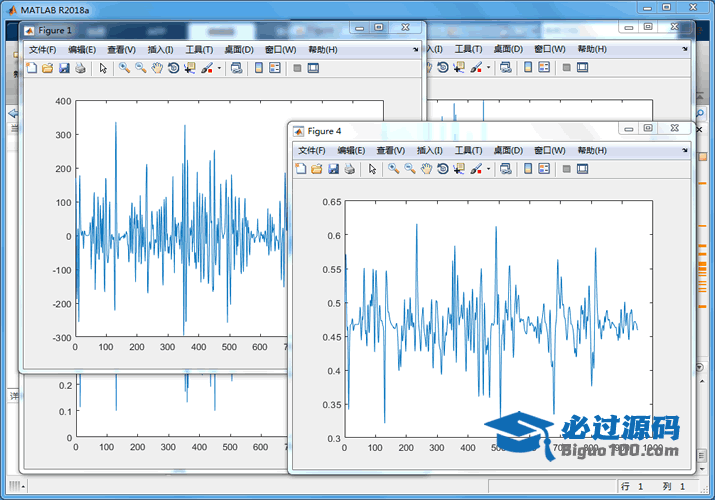Save Figure 4 using the floppy disk icon
The image size is (715, 500).
click(333, 169)
